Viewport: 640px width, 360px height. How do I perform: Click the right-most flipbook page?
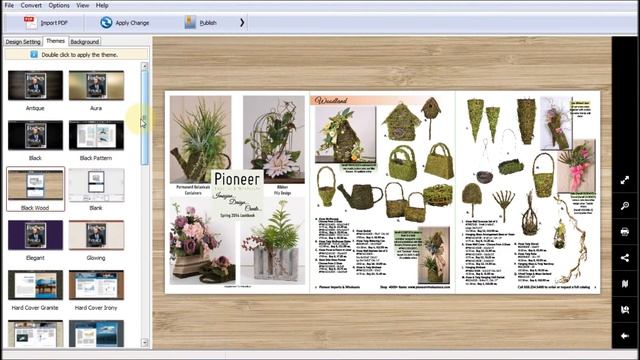pos(528,192)
